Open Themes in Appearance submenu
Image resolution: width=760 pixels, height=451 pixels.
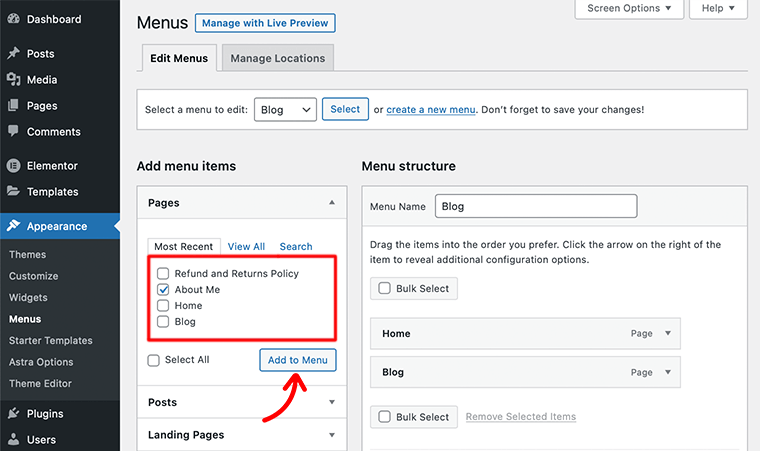click(x=28, y=255)
